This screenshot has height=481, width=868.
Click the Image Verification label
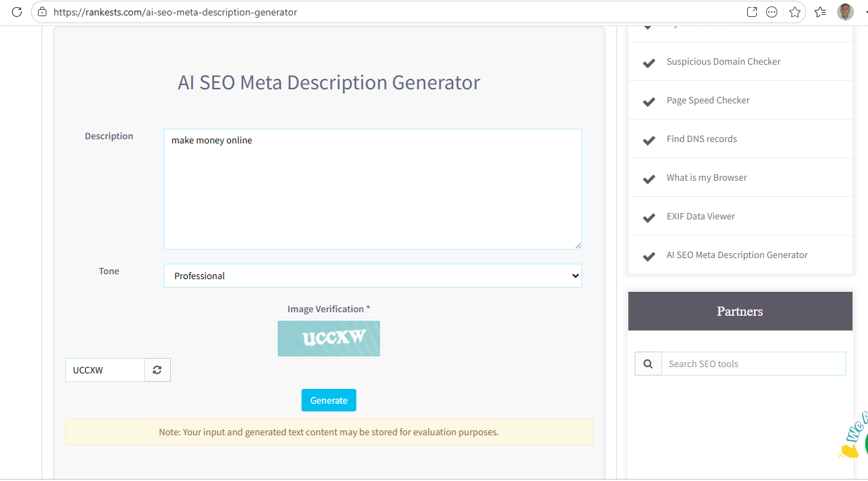click(329, 309)
